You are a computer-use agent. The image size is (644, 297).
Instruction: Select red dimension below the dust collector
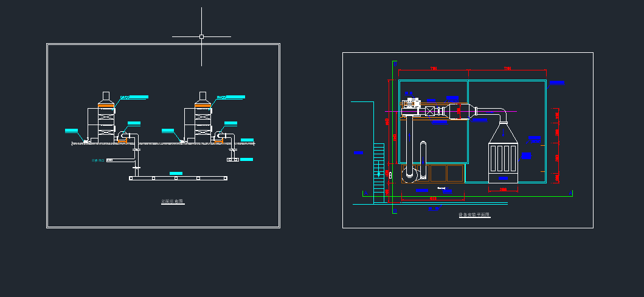(503, 189)
